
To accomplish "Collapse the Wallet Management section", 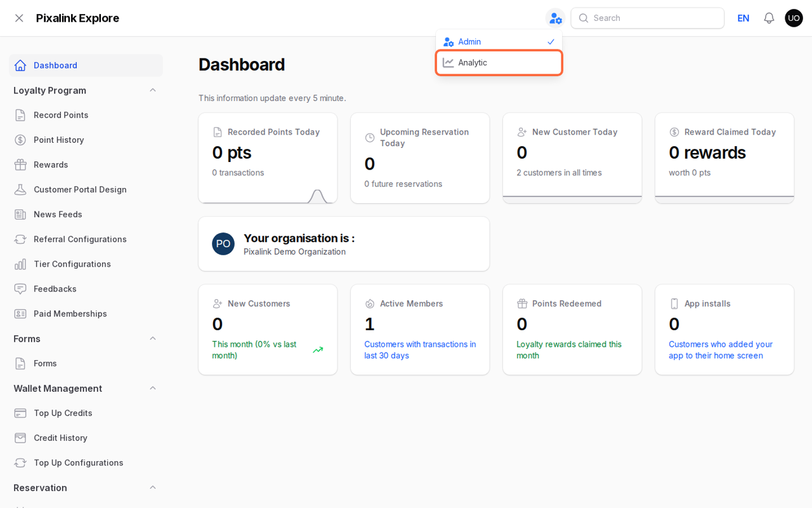I will coord(152,388).
